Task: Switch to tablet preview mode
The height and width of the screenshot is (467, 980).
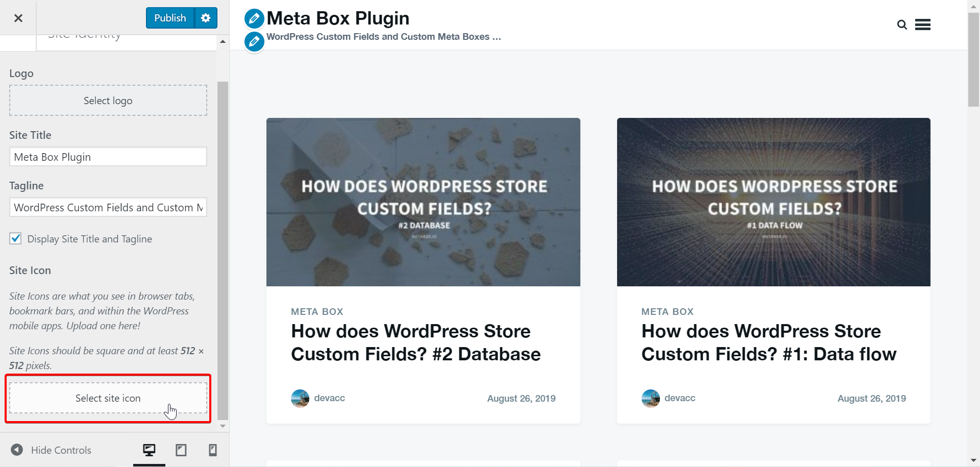Action: (x=181, y=450)
